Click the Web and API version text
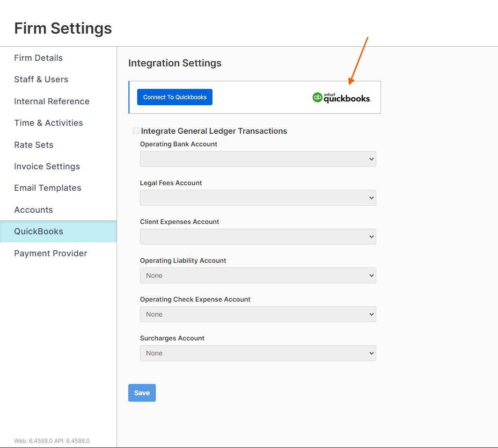 pos(52,441)
